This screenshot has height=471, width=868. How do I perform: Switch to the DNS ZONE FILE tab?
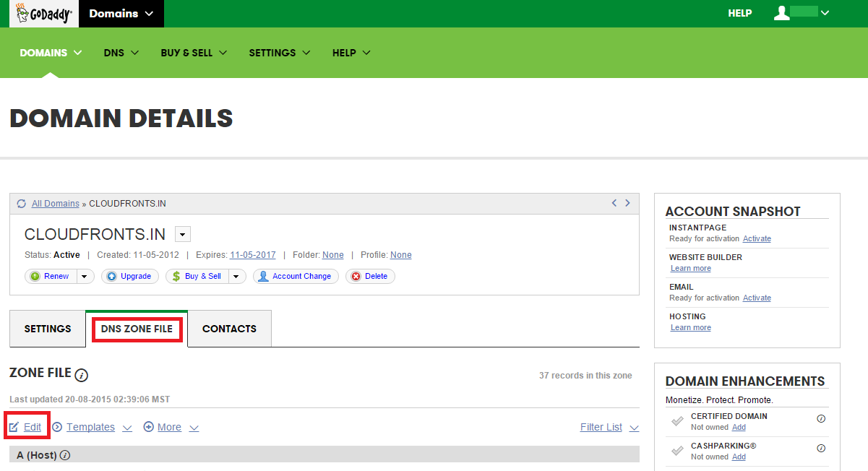tap(137, 329)
